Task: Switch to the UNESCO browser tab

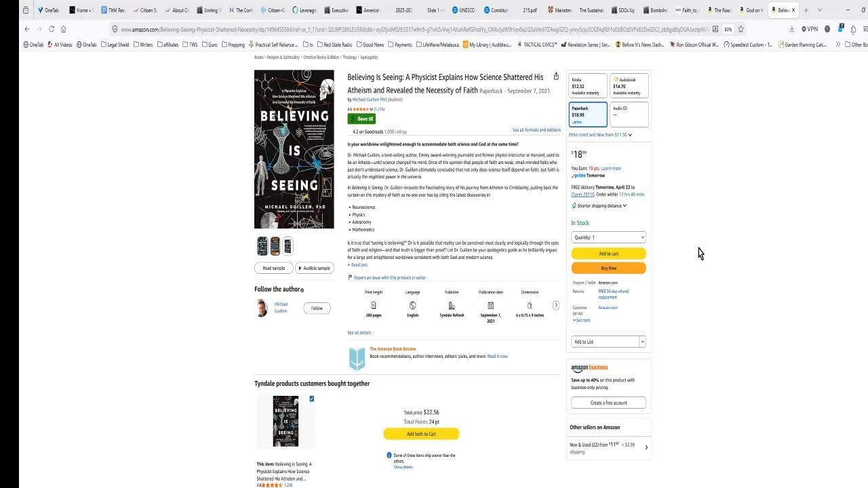Action: pos(466,10)
